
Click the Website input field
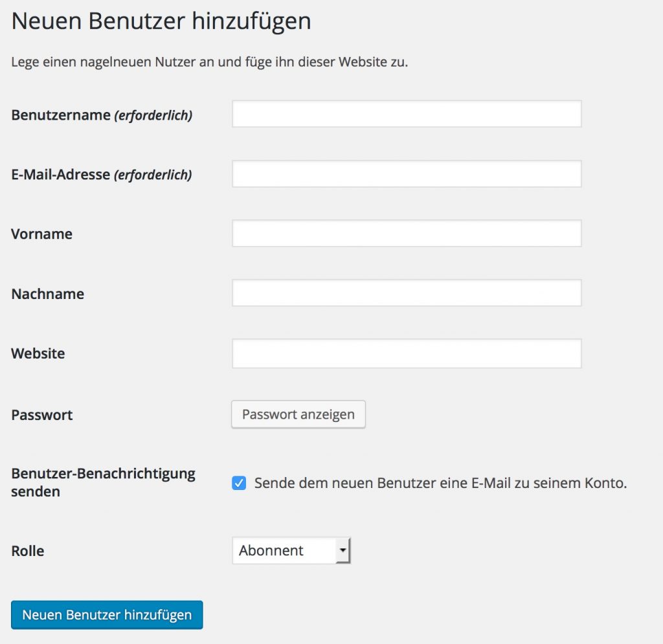(x=406, y=353)
